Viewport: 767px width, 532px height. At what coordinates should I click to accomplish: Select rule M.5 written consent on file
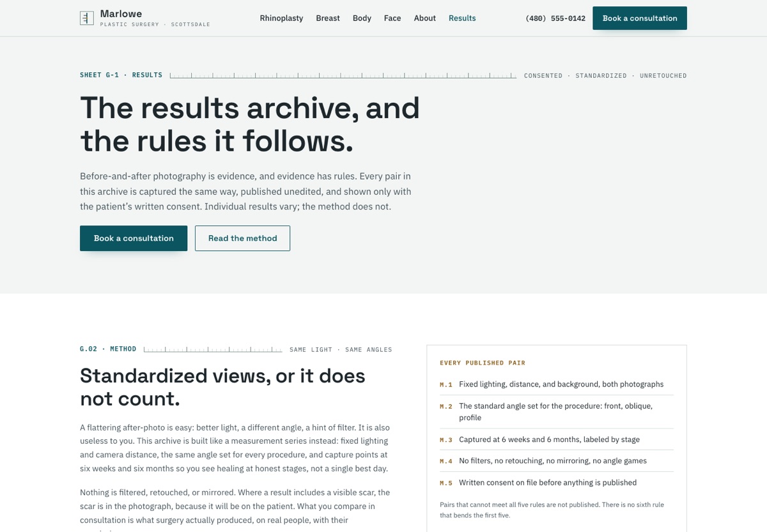(x=557, y=483)
